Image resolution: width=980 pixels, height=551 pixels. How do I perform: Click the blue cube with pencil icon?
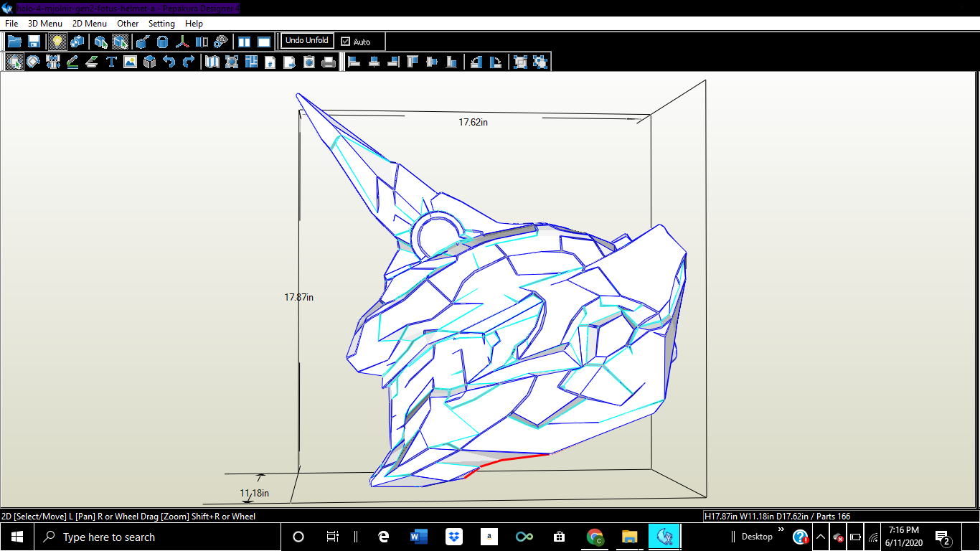144,42
